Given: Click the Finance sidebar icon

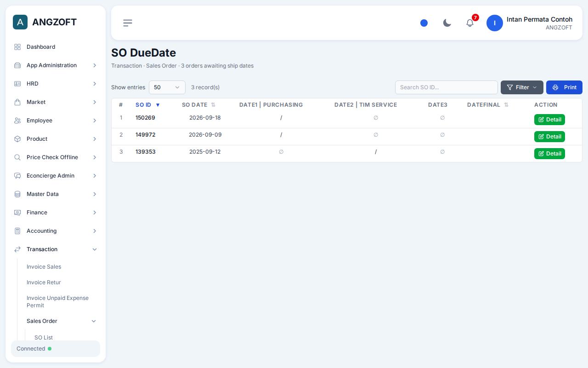Looking at the screenshot, I should pyautogui.click(x=17, y=213).
